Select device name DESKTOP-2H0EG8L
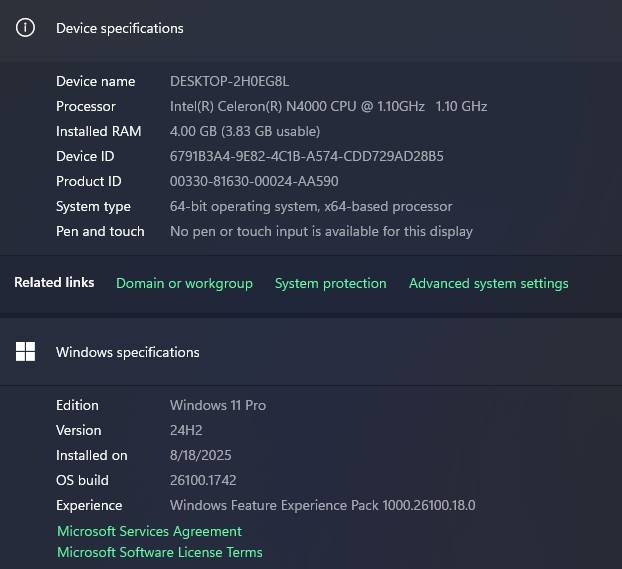This screenshot has width=622, height=569. (x=229, y=81)
